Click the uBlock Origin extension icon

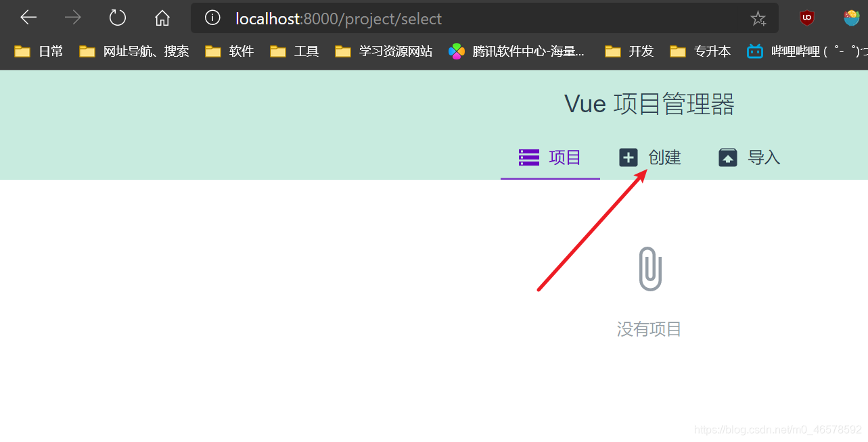pos(806,18)
